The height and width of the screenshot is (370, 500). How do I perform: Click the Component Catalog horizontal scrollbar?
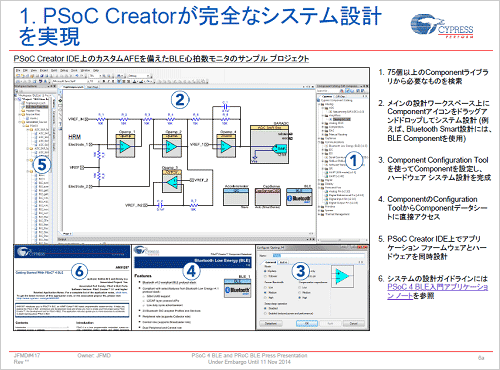[x=342, y=239]
